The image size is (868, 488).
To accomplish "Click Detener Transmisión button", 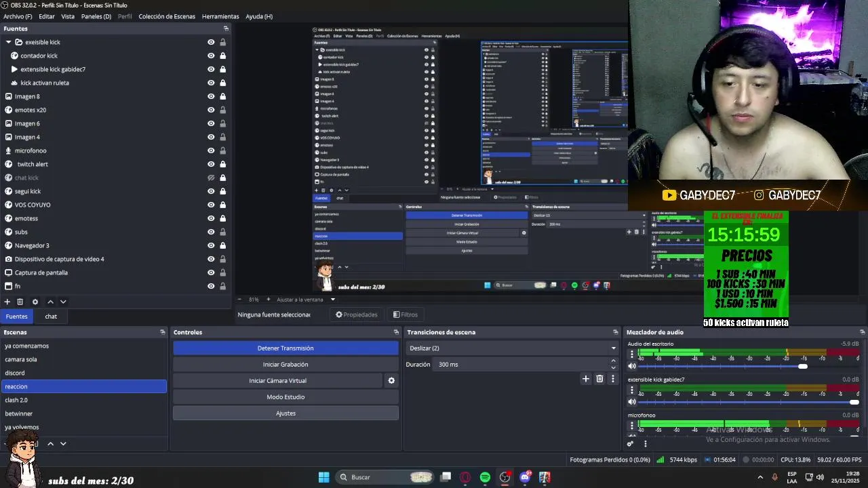I will tap(285, 348).
